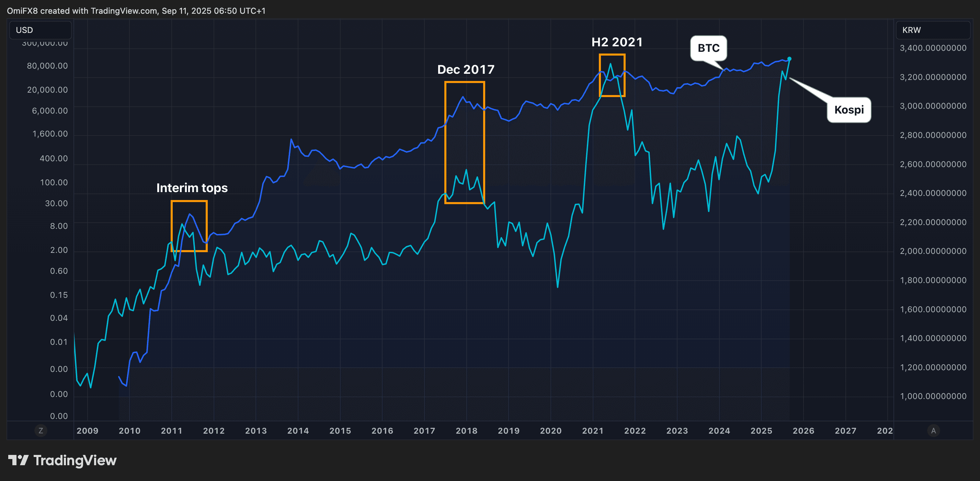Toggle the 'H2 2021' orange highlight box
The height and width of the screenshot is (481, 980).
pos(612,75)
